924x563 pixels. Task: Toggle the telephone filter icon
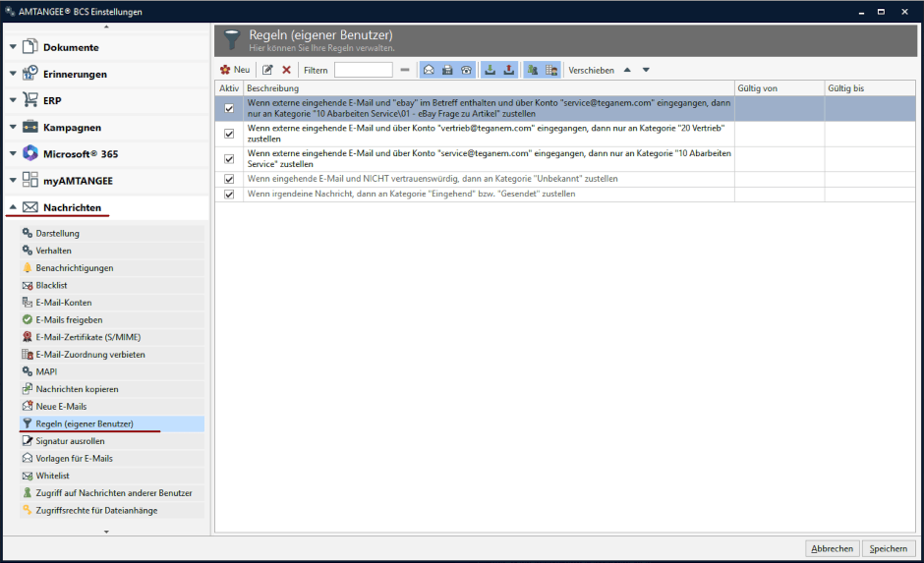[x=466, y=70]
